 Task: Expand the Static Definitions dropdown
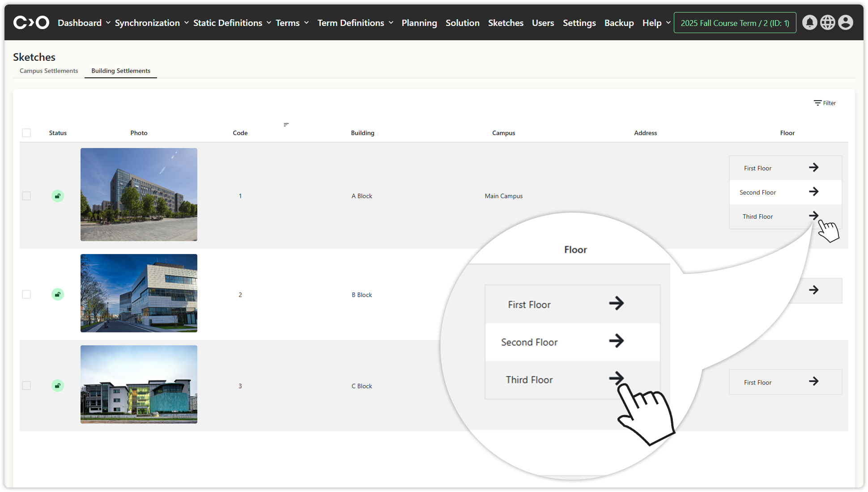tap(232, 23)
